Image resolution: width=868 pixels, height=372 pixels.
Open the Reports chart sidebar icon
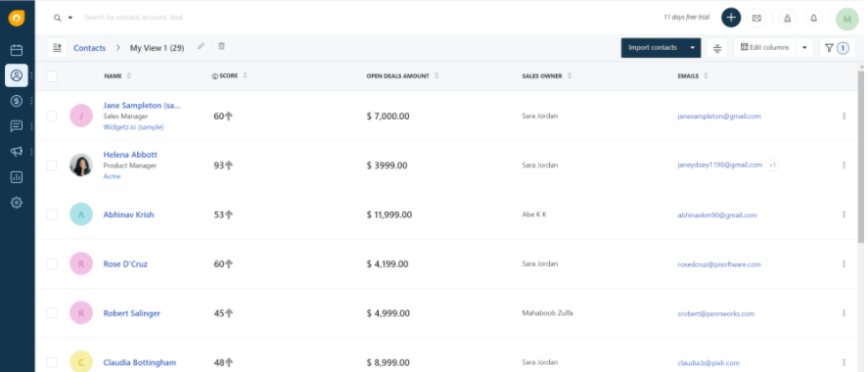17,177
